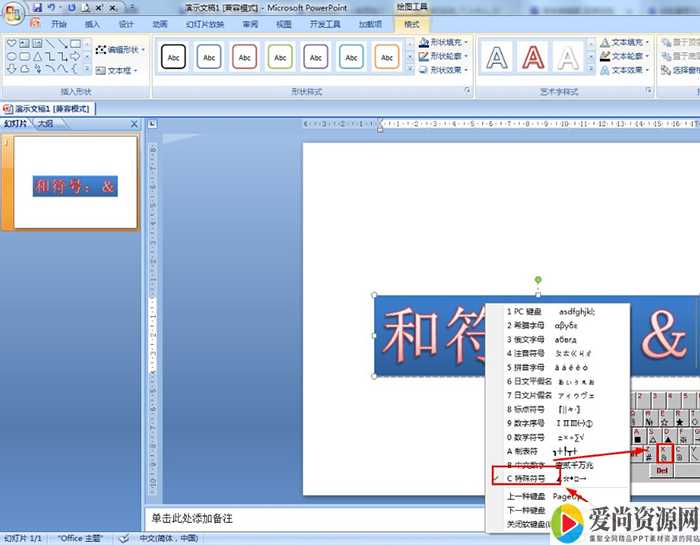Apply the red outlined WordArt A style
Viewport: 700px width, 545px height.
pos(533,57)
